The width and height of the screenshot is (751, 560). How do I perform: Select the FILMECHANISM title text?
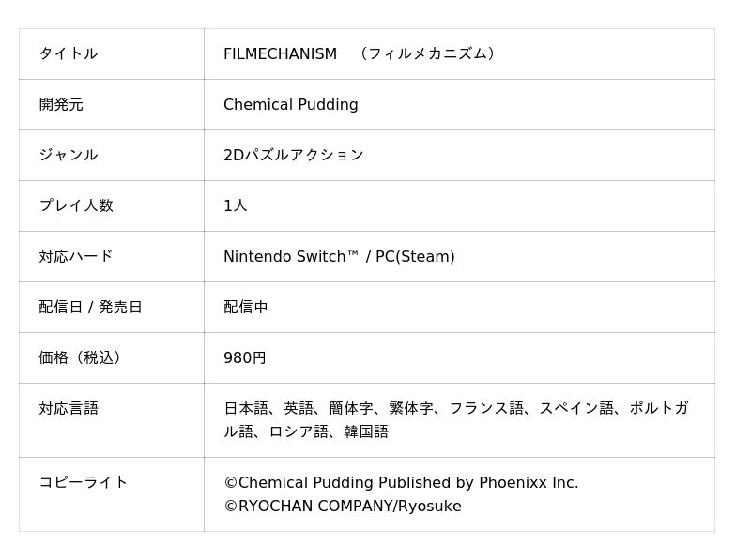click(280, 53)
